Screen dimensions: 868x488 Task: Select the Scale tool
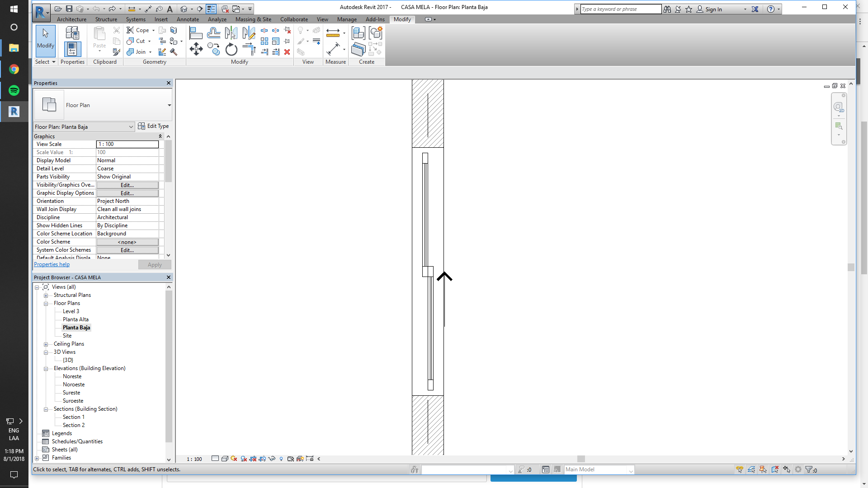pyautogui.click(x=276, y=41)
